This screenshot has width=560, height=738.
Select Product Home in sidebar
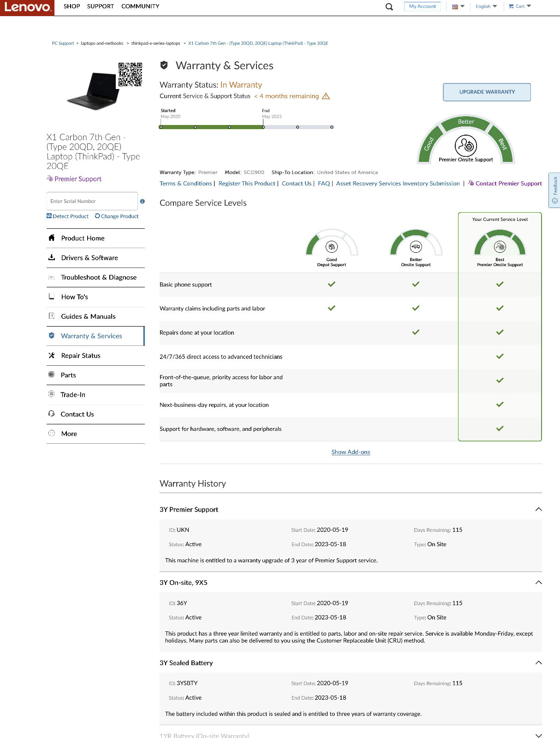[x=95, y=238]
